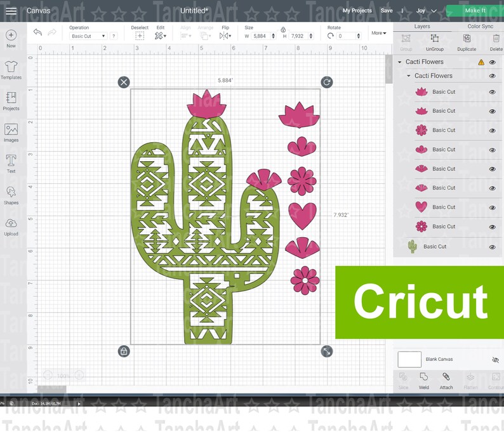Screen dimensions: 504x432
Task: Click the Weld tool
Action: [423, 376]
